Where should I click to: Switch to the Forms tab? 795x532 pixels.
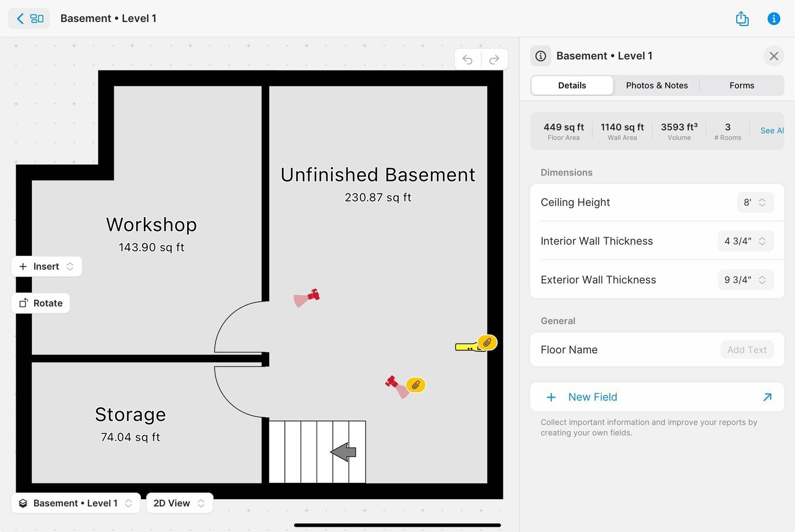pos(742,85)
